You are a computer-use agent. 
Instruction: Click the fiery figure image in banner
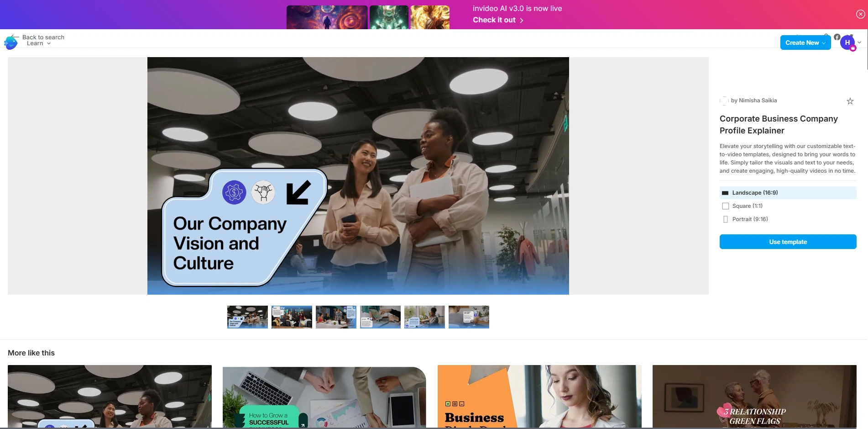430,17
